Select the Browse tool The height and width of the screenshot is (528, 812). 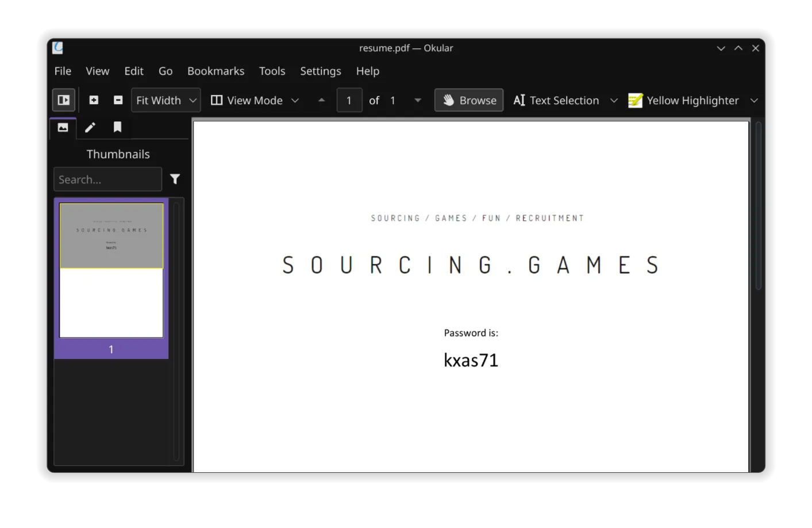pyautogui.click(x=469, y=100)
